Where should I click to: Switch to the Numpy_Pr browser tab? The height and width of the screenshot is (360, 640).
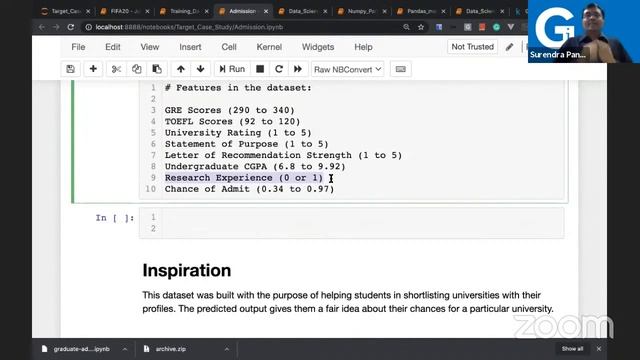pos(362,11)
